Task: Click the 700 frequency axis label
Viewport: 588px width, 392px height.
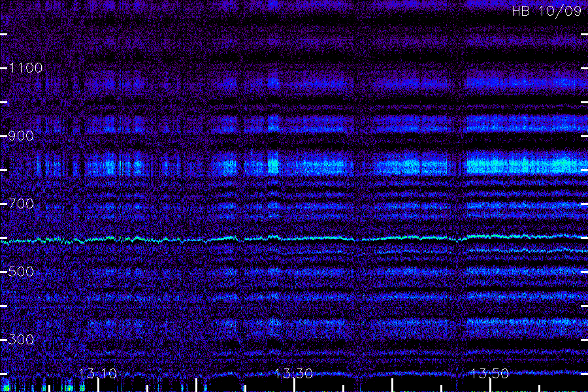Action: click(x=21, y=204)
